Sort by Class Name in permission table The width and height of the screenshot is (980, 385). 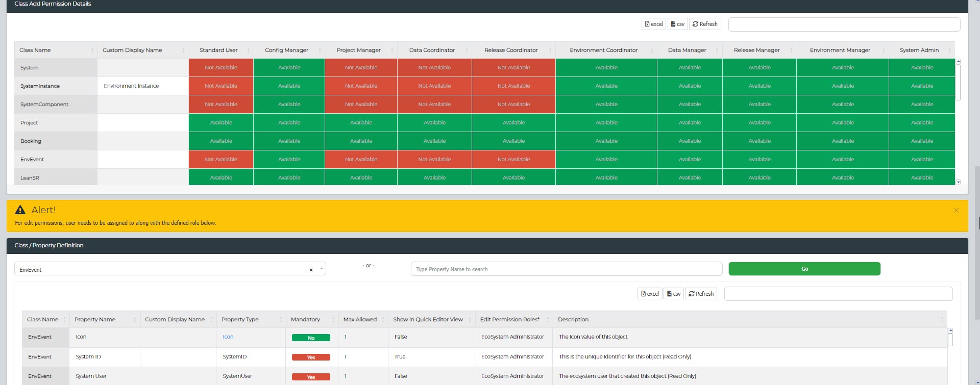(56, 50)
